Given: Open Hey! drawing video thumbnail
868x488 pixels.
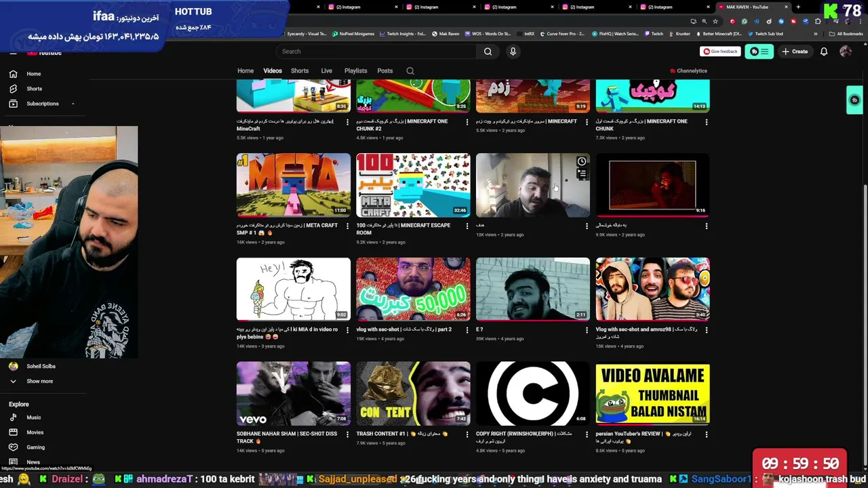Looking at the screenshot, I should tap(294, 289).
